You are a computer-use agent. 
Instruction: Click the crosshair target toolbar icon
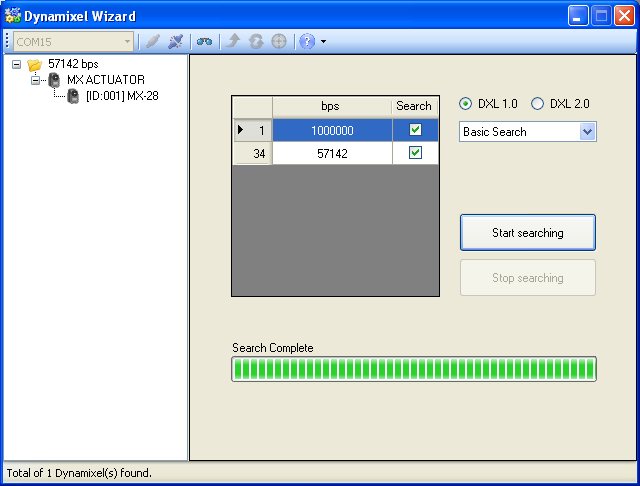point(278,41)
